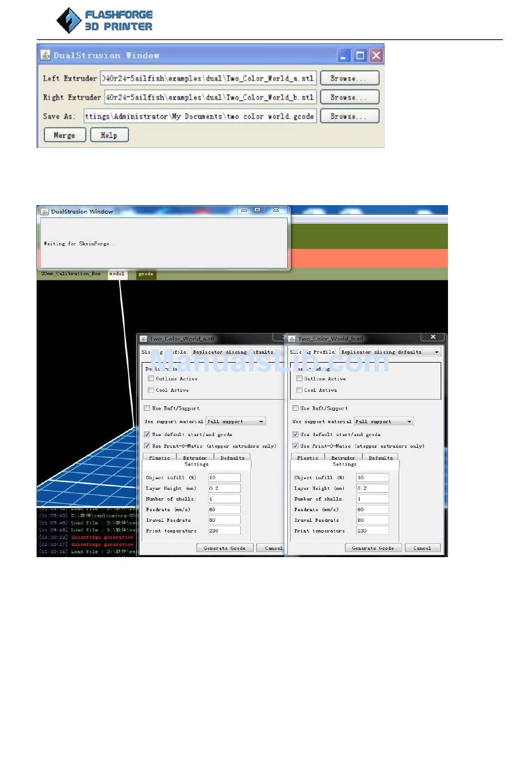This screenshot has height=783, width=532.
Task: Click Generate Gcode in Two_Color_World_a.stl dialog
Action: pyautogui.click(x=225, y=548)
